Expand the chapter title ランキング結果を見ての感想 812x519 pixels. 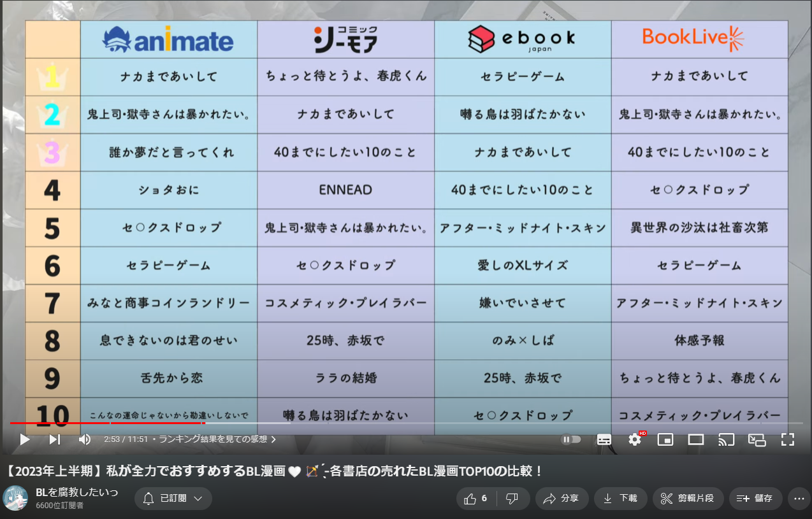pyautogui.click(x=217, y=439)
